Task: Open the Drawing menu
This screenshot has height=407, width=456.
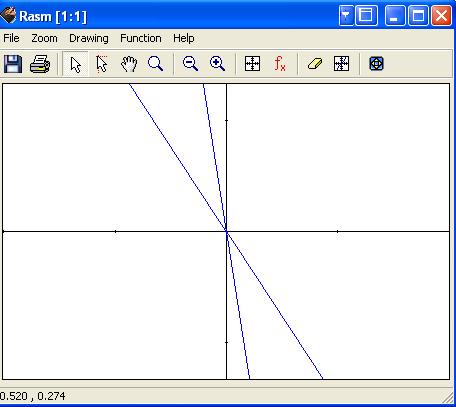Action: [89, 38]
